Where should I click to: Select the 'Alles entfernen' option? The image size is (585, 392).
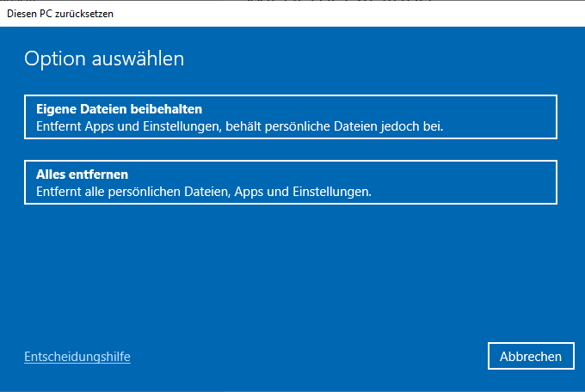coord(291,182)
